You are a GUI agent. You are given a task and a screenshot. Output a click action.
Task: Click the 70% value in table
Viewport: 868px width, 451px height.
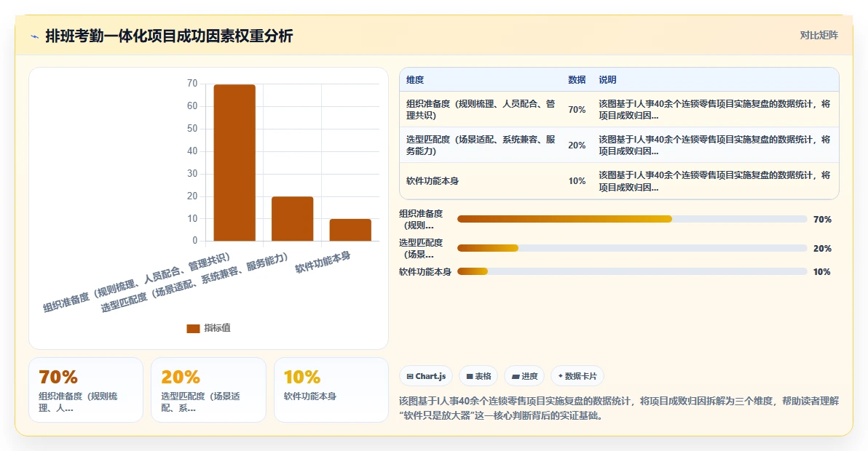577,109
